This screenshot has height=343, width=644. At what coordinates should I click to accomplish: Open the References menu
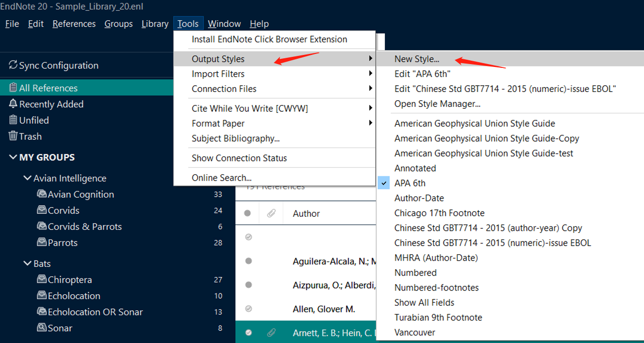click(74, 24)
